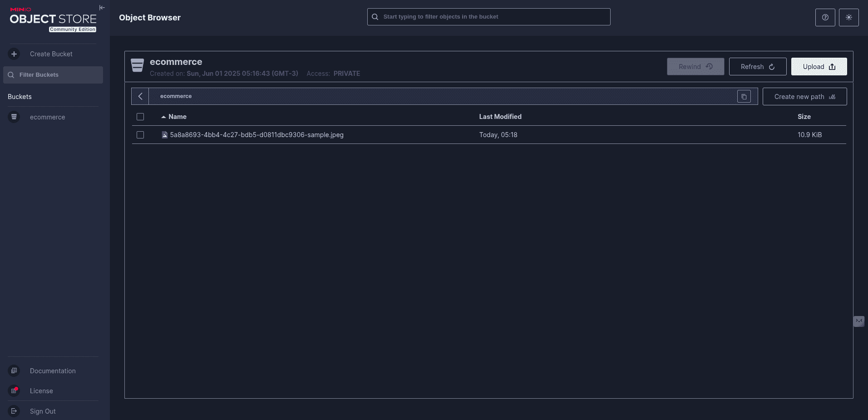
Task: Check the select-all objects checkbox
Action: coord(140,117)
